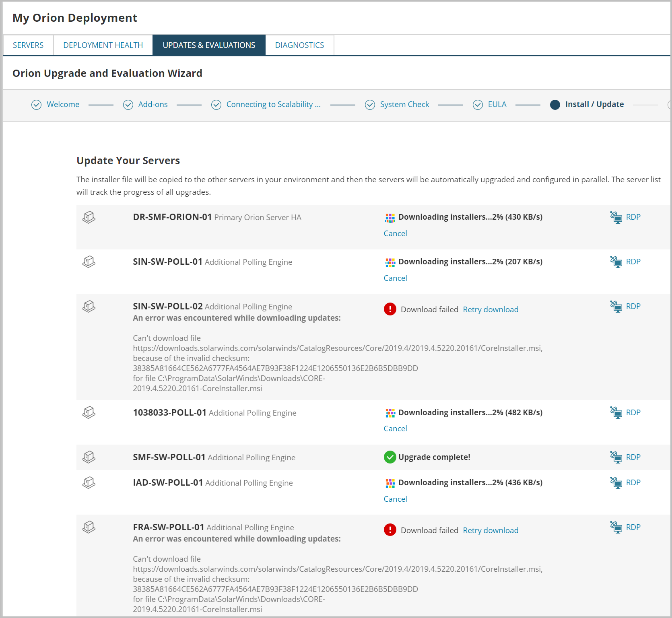672x618 pixels.
Task: Select the SIN-SW-POLL-01 server name
Action: (167, 262)
